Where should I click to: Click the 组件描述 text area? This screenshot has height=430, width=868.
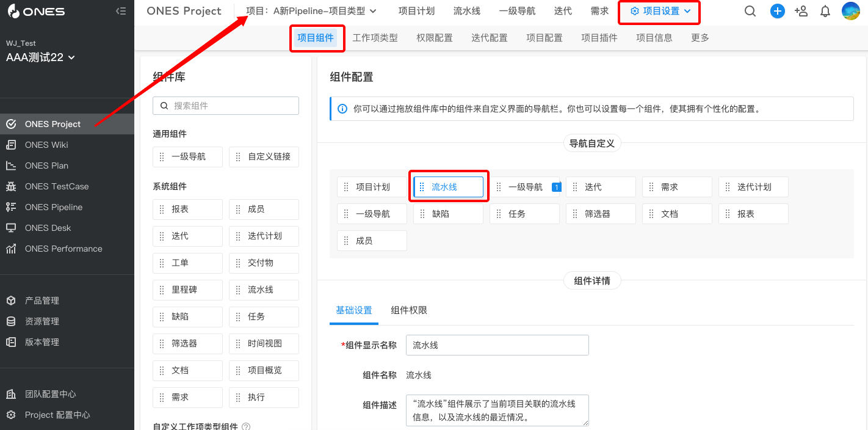[497, 410]
